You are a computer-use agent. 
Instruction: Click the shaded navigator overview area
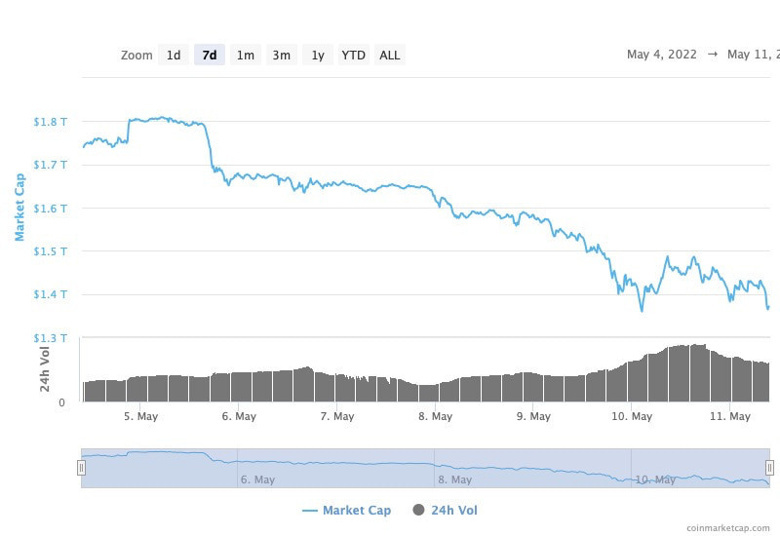pyautogui.click(x=425, y=468)
